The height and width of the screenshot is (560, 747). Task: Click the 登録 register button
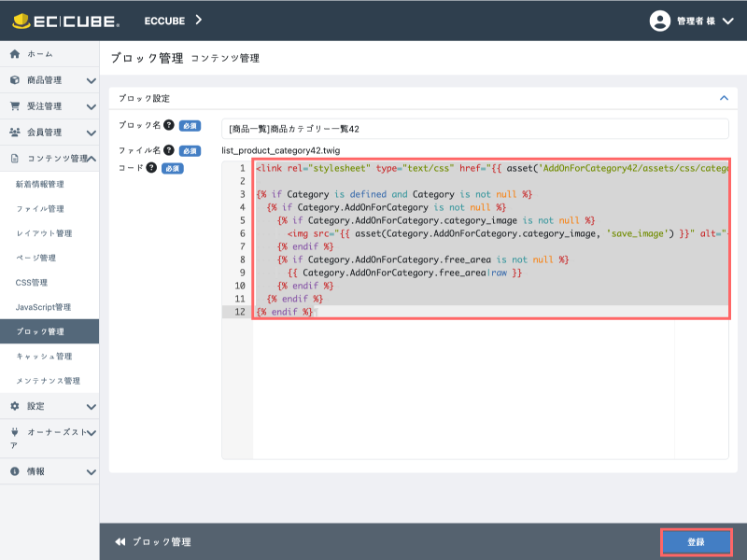coord(696,542)
